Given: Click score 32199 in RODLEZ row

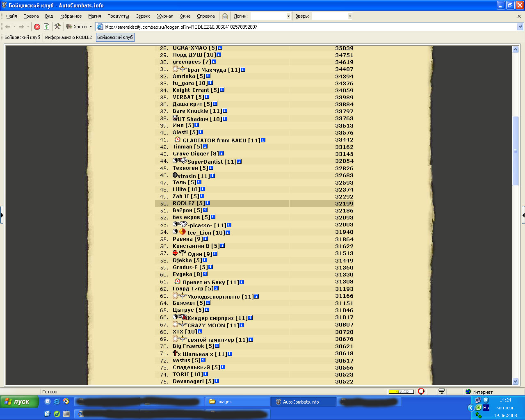Looking at the screenshot, I should click(x=344, y=203).
